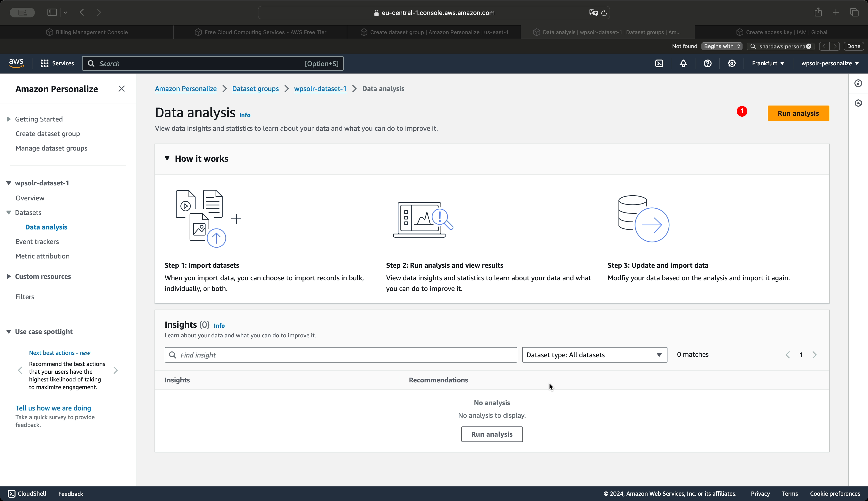Open Cookie preferences in the footer
This screenshot has height=501, width=868.
coord(835,493)
